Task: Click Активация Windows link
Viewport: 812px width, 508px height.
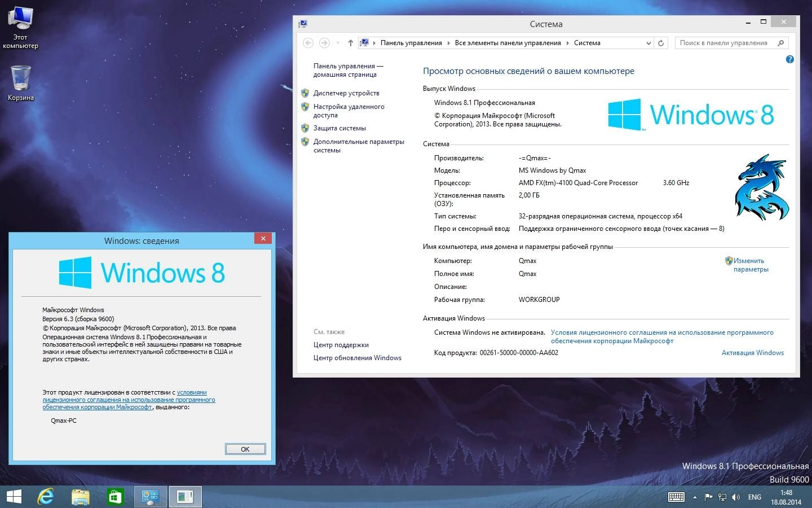Action: point(753,353)
